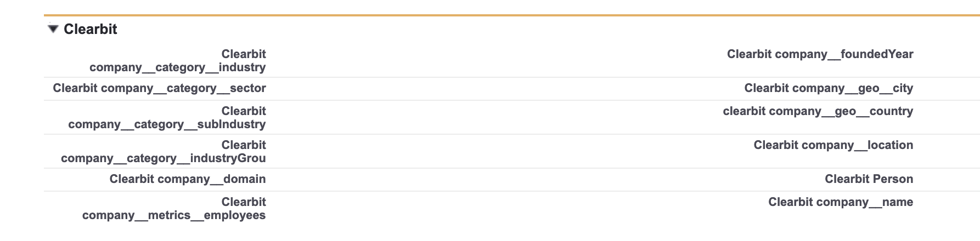Screen dimensions: 980x241
Task: Click the clearbit company__geo__country label
Action: pos(818,111)
